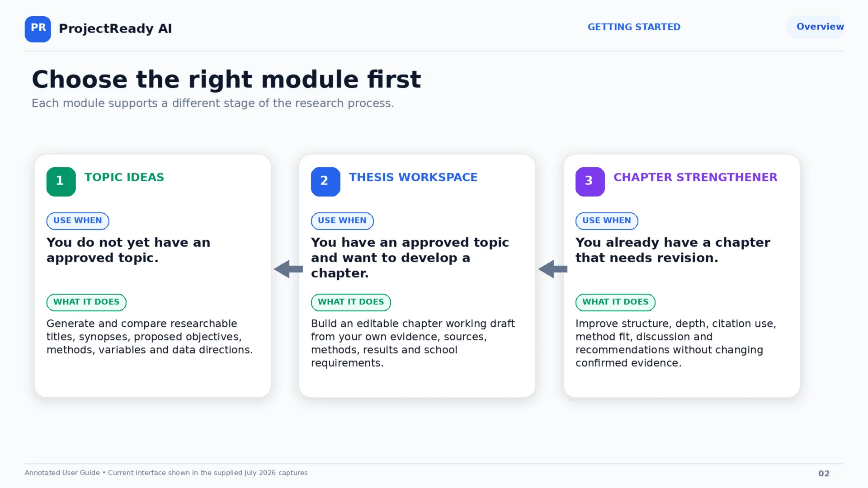Click USE WHEN tag in Thesis Workspace card
868x488 pixels.
tap(342, 221)
